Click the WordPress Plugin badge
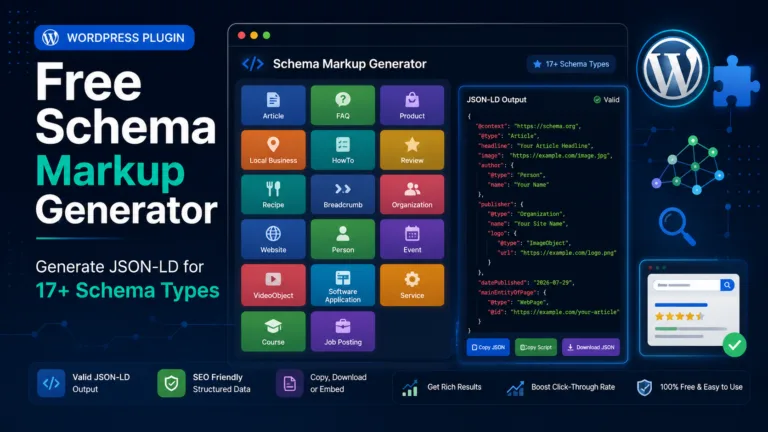 pyautogui.click(x=114, y=38)
